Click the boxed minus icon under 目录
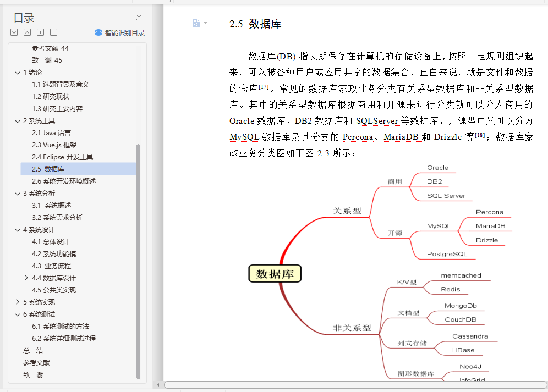548x392 pixels. click(54, 32)
